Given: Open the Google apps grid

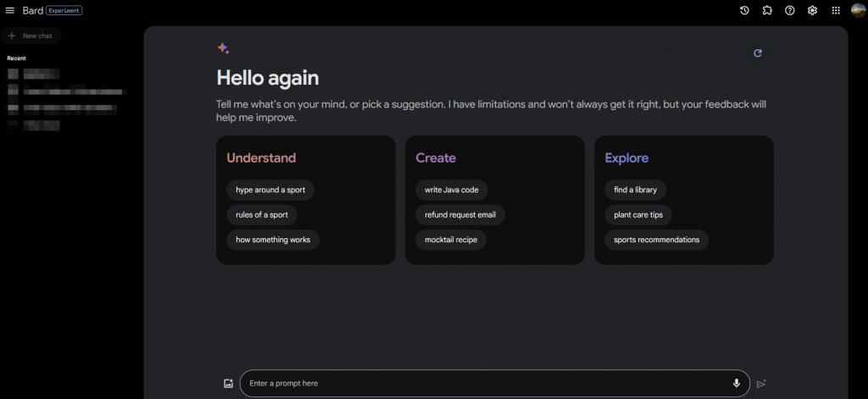Looking at the screenshot, I should pyautogui.click(x=836, y=10).
